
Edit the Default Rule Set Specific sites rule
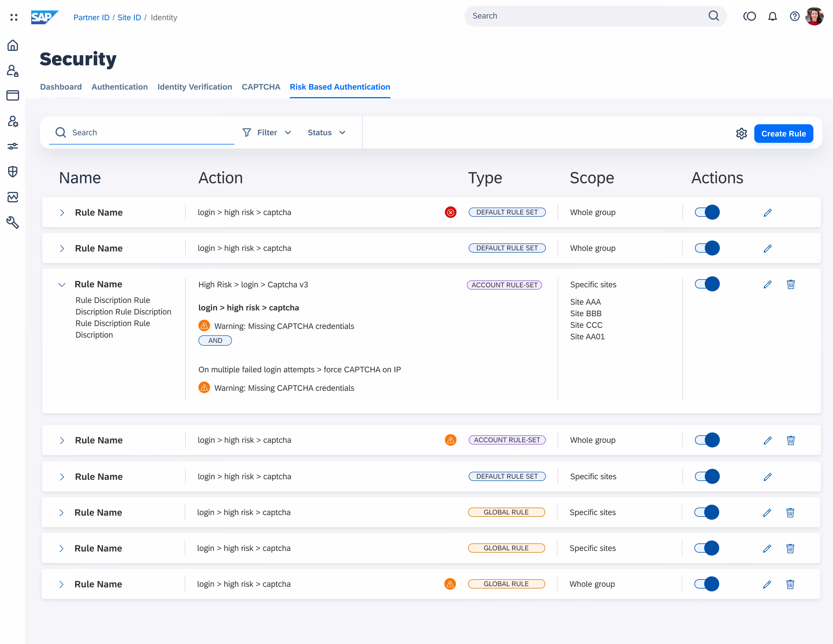pyautogui.click(x=767, y=477)
